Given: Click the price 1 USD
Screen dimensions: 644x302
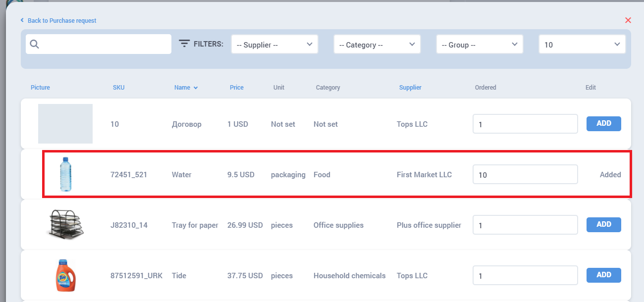Looking at the screenshot, I should click(x=238, y=124).
